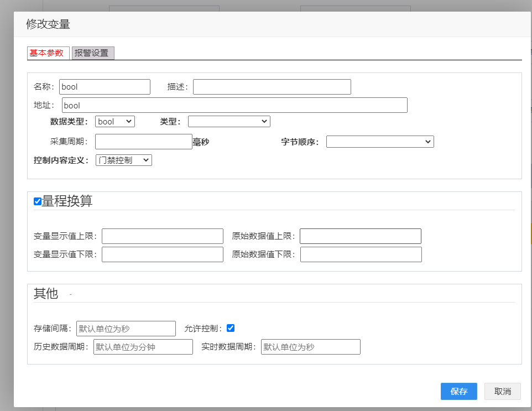Uncheck the 量程换算 checkbox
532x411 pixels.
(x=38, y=201)
